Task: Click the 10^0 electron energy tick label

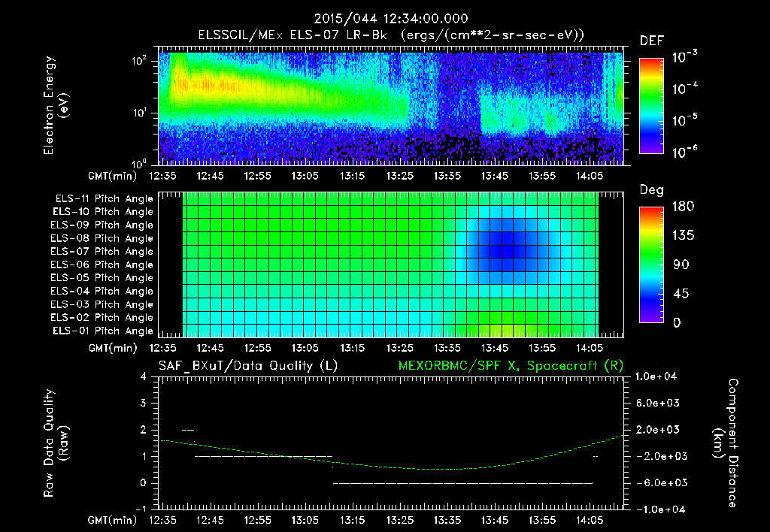Action: [x=139, y=164]
